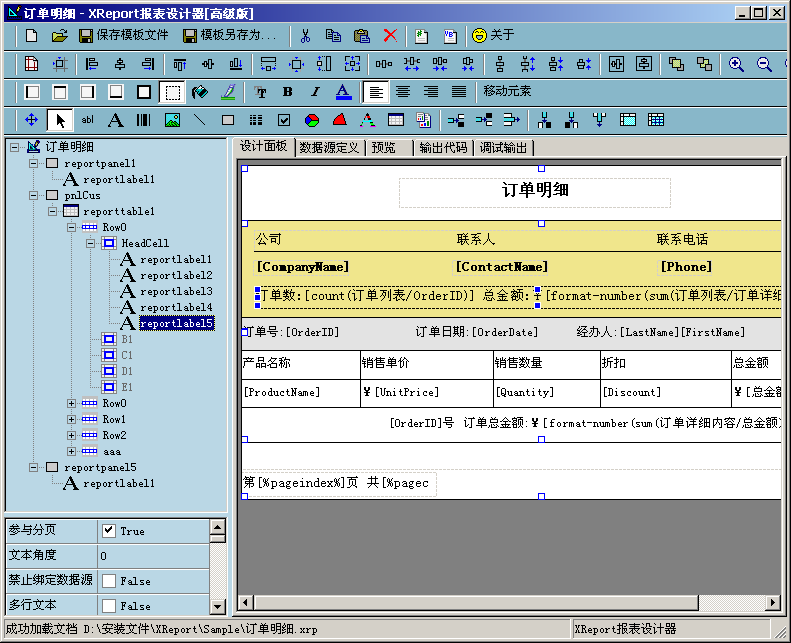Enable the 禁止绑定数据源 checkbox
The height and width of the screenshot is (643, 791).
(109, 581)
